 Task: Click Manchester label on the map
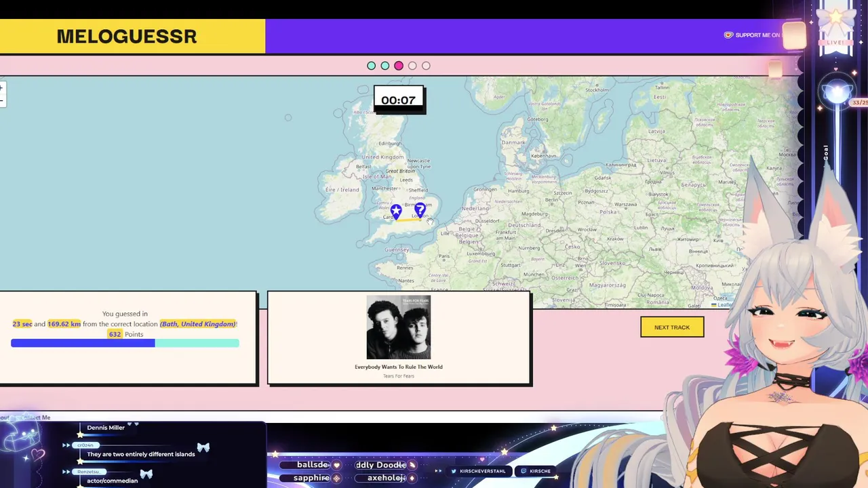click(x=385, y=188)
